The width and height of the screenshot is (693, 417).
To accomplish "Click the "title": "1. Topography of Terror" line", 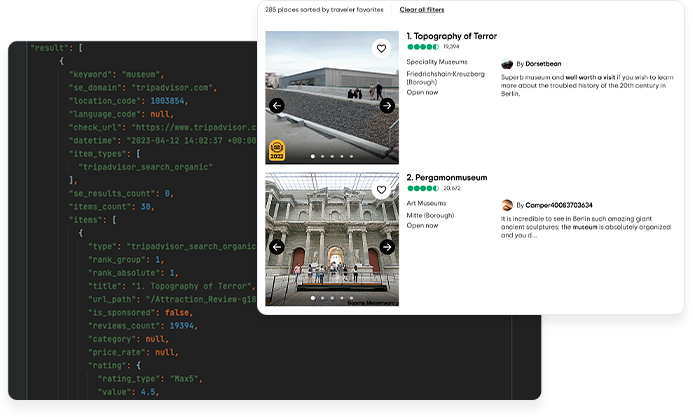I will [x=171, y=286].
